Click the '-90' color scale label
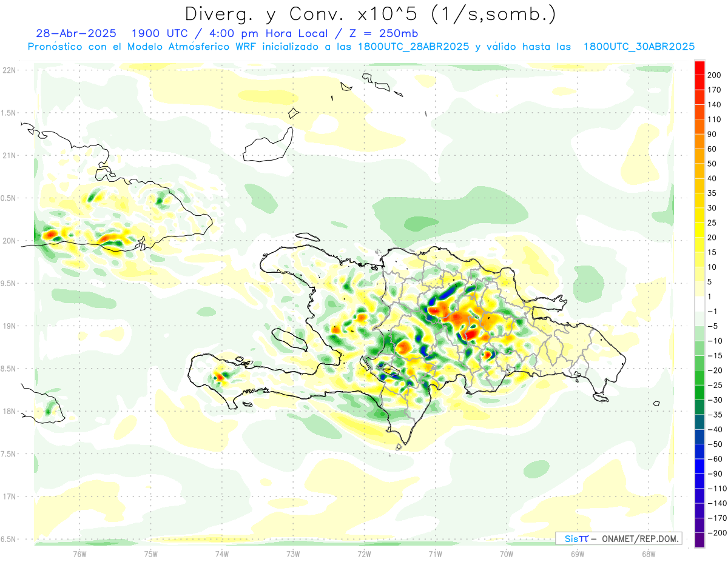Viewport: 728px width, 562px height. pos(714,474)
